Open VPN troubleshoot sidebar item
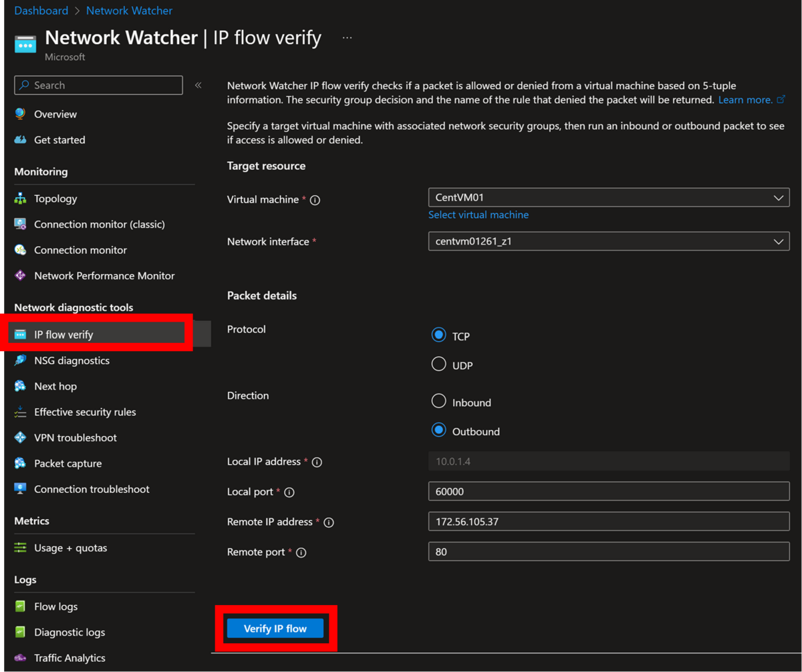 coord(76,437)
